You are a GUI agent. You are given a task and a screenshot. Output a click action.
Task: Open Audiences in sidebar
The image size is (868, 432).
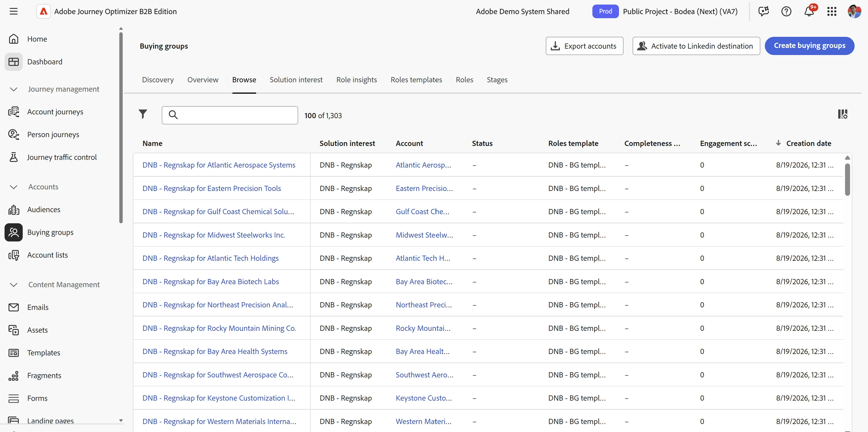(44, 209)
